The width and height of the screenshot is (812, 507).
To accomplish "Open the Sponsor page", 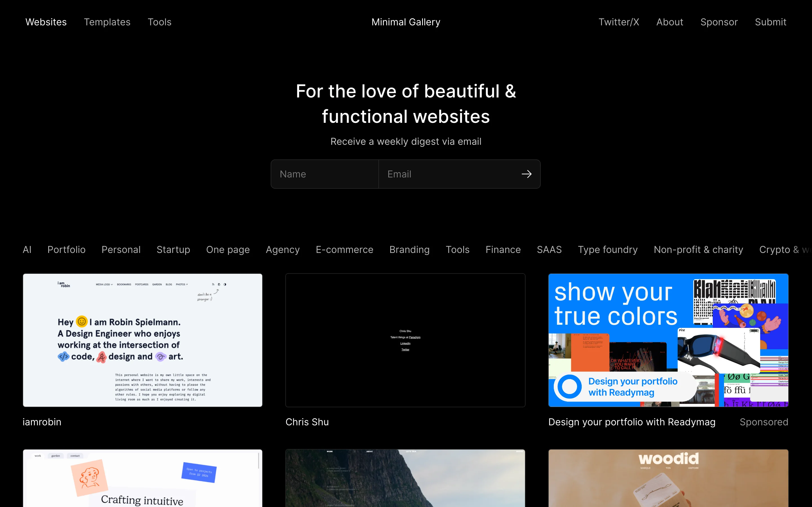I will [719, 22].
